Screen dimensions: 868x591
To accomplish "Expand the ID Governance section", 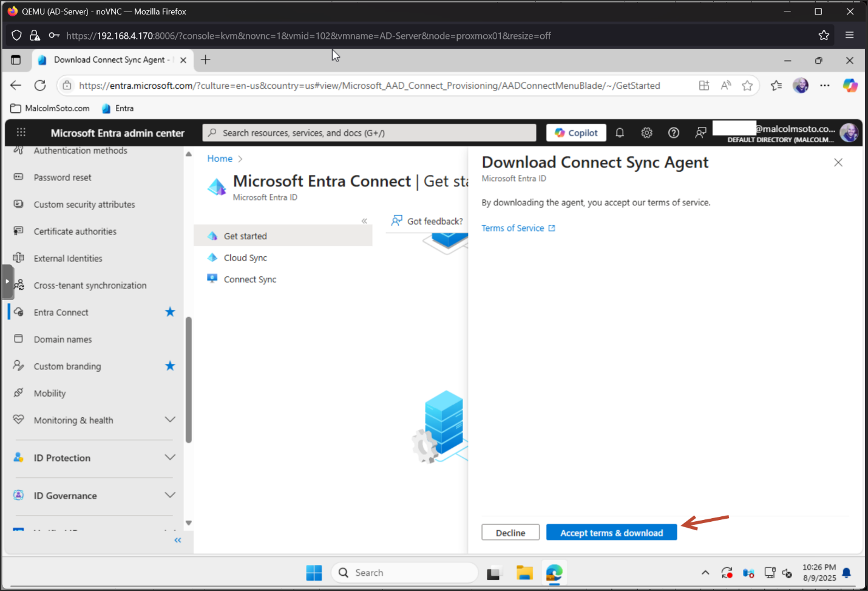I will [x=170, y=496].
